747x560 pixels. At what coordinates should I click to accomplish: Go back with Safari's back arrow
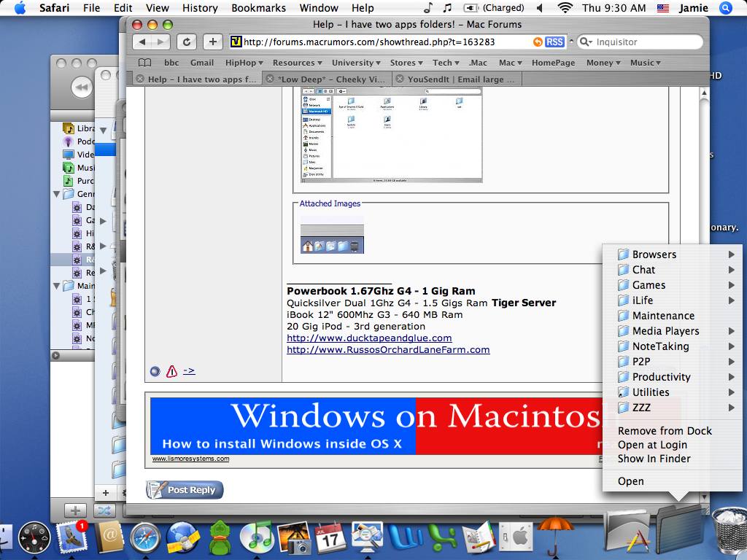tap(142, 42)
